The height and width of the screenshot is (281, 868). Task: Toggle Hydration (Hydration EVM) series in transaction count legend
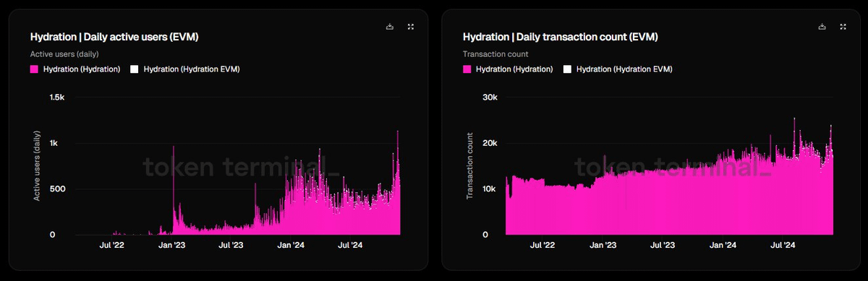[x=618, y=69]
